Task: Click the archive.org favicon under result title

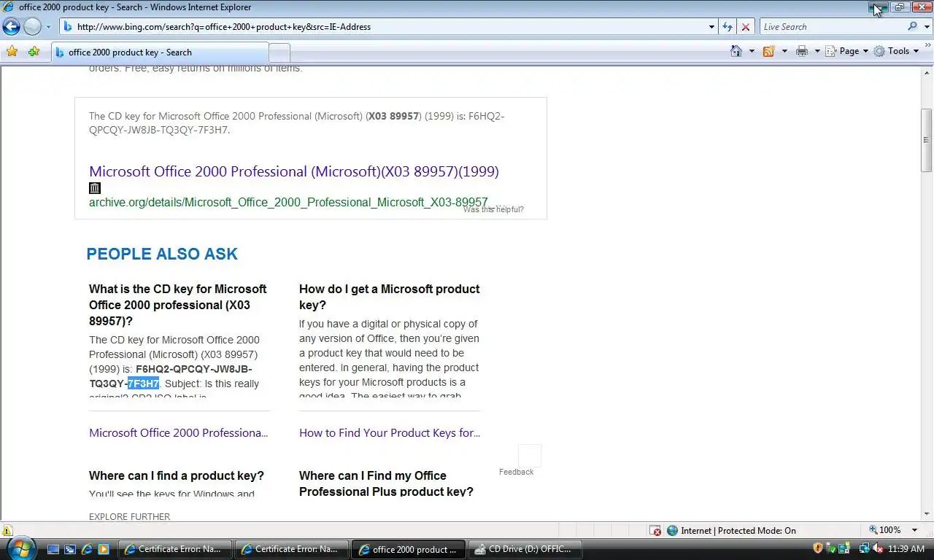Action: coord(95,188)
